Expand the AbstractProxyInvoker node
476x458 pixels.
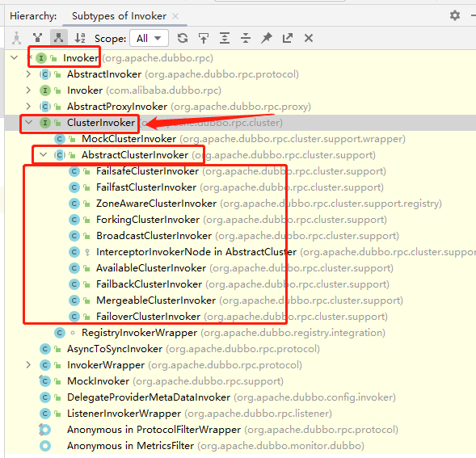28,107
